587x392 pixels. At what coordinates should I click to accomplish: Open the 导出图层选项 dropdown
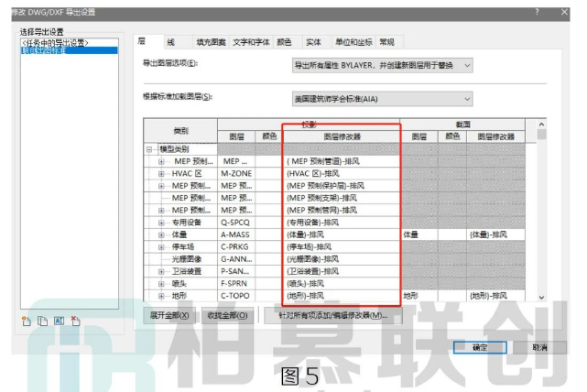(382, 66)
